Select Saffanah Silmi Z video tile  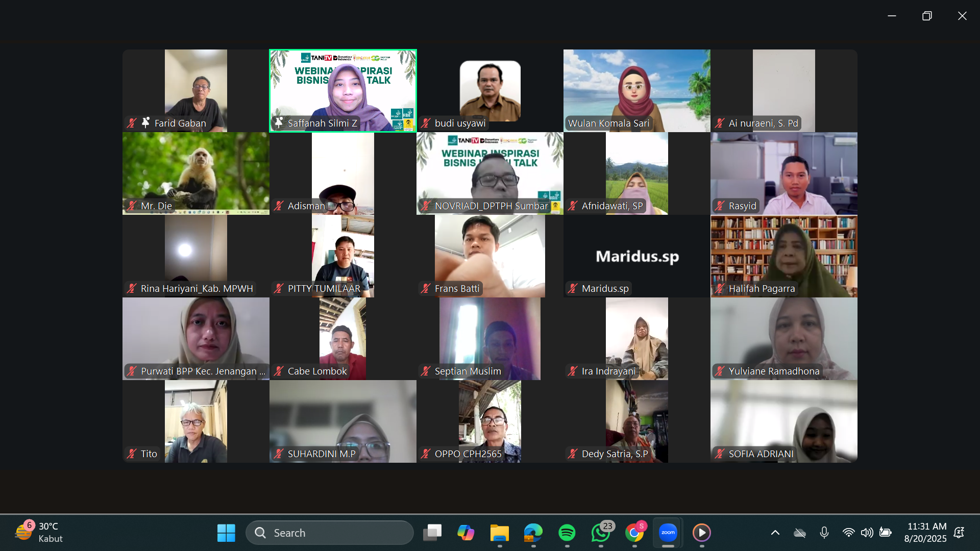(343, 91)
